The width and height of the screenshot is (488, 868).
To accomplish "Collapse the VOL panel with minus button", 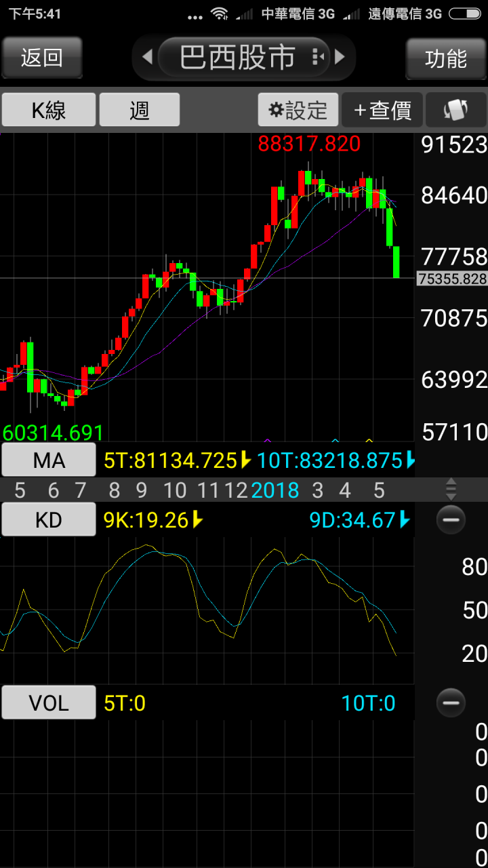I will (x=451, y=703).
